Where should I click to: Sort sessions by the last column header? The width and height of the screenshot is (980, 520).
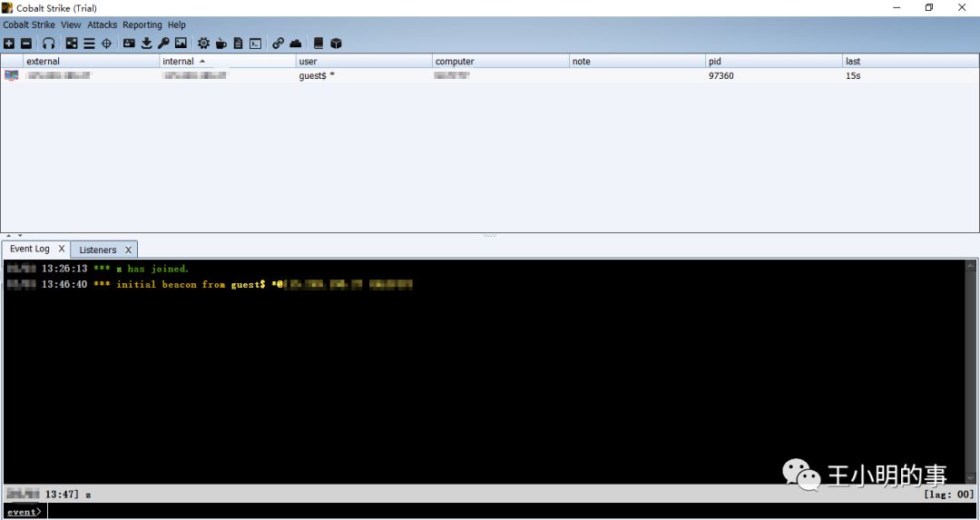(x=910, y=61)
